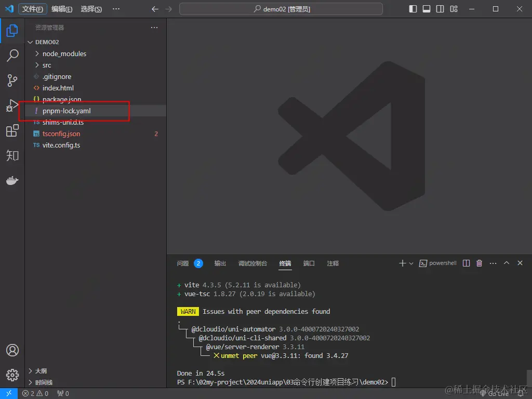Switch to the 输出 output tab
The height and width of the screenshot is (399, 532).
[x=220, y=263]
